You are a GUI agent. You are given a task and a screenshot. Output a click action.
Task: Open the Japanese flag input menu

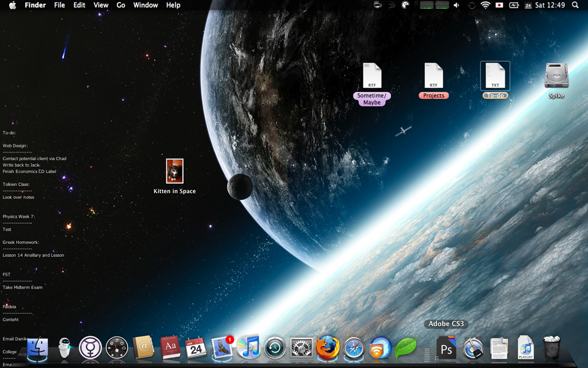pyautogui.click(x=499, y=5)
